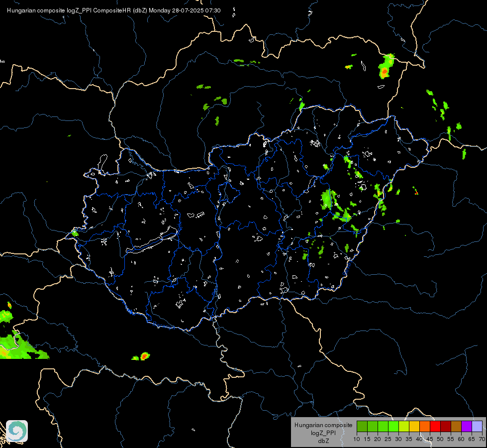Select the 15-20 dBZ green legend swatch

[373, 426]
